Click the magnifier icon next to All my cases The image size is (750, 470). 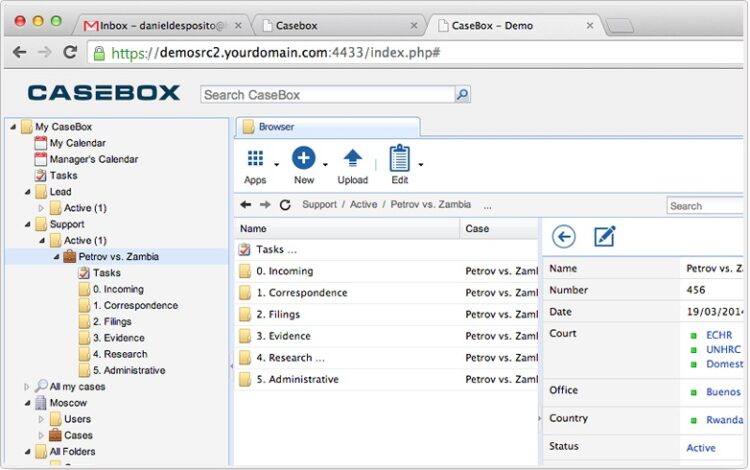point(41,386)
